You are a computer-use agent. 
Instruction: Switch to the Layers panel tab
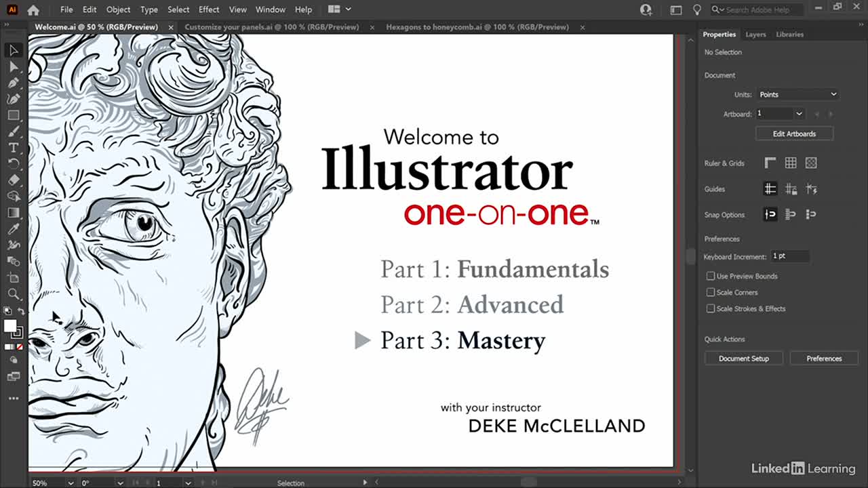click(x=755, y=35)
